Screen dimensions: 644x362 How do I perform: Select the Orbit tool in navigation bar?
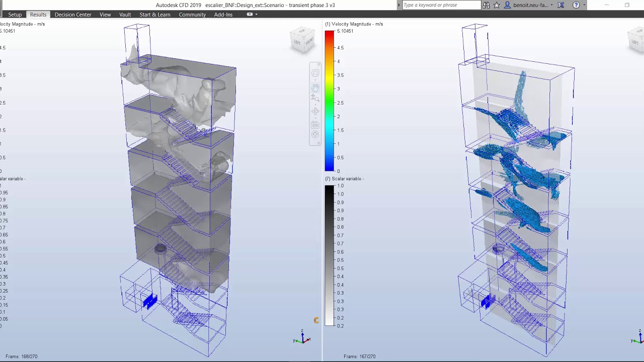(315, 112)
